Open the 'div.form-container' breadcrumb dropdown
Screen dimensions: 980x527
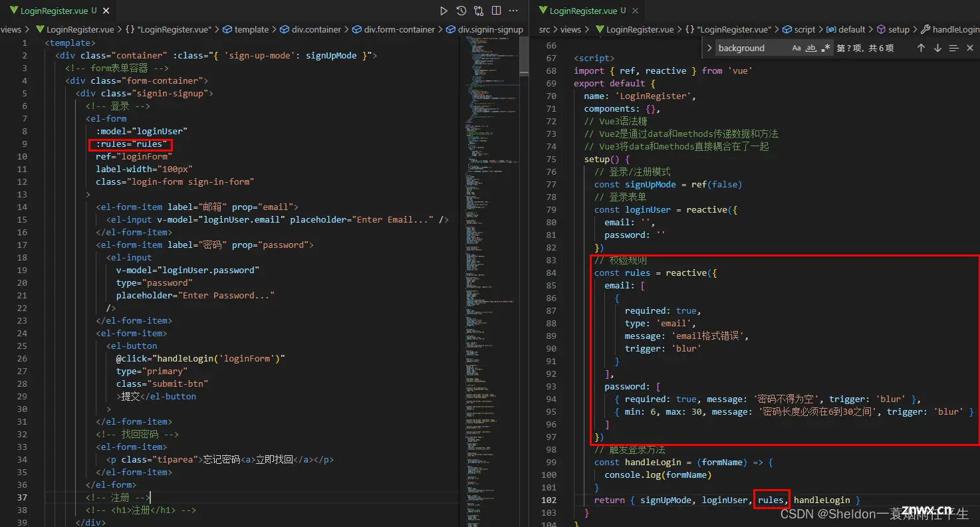click(394, 29)
